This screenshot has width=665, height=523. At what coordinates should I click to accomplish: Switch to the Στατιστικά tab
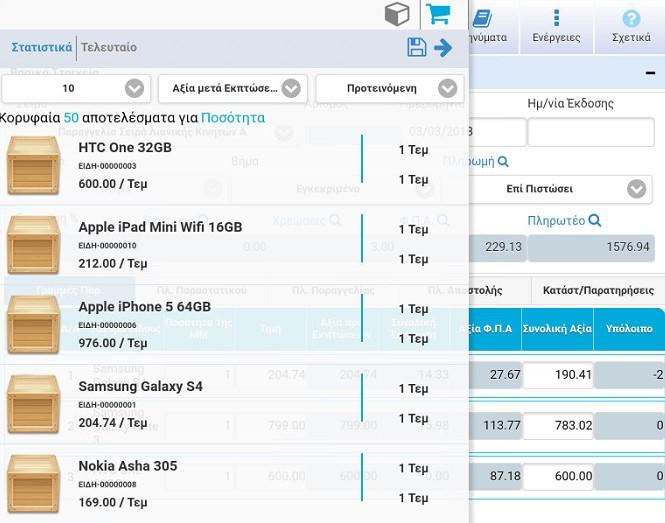pyautogui.click(x=42, y=47)
